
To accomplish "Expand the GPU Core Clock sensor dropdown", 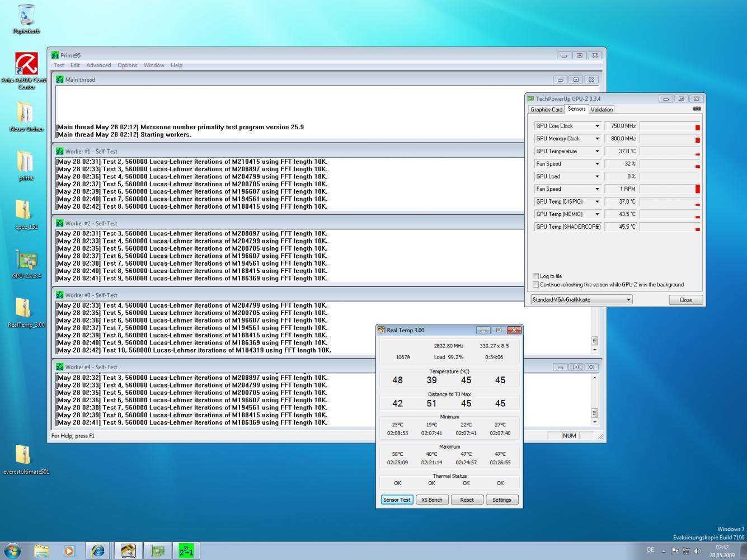I will point(596,126).
